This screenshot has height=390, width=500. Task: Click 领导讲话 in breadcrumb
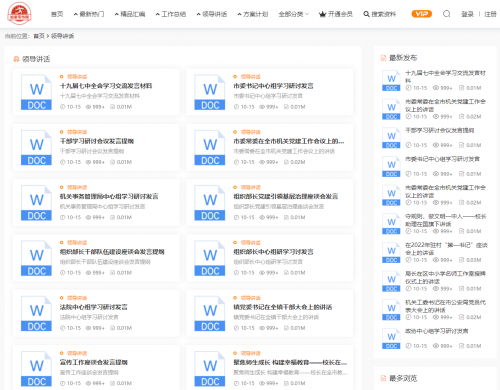coord(62,36)
